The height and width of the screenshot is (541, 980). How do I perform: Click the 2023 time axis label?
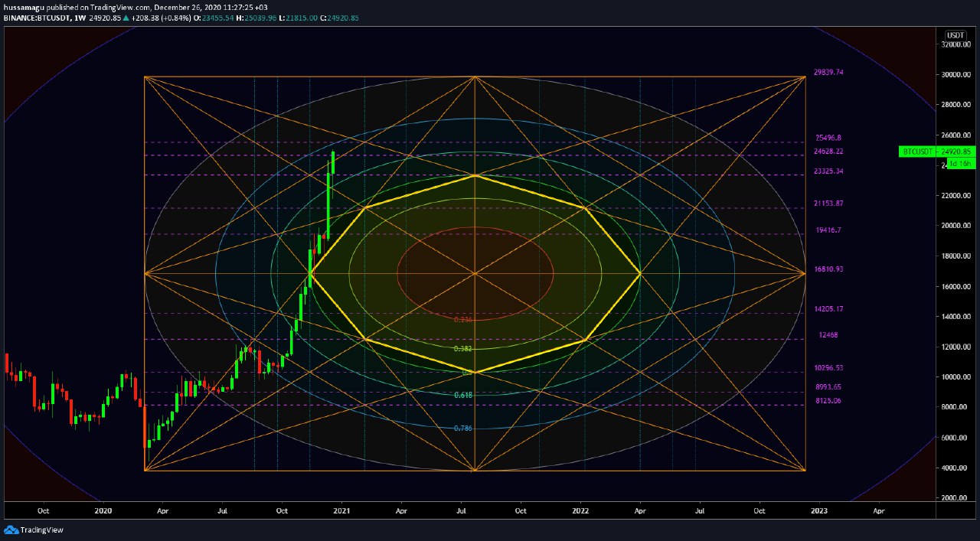pyautogui.click(x=818, y=510)
